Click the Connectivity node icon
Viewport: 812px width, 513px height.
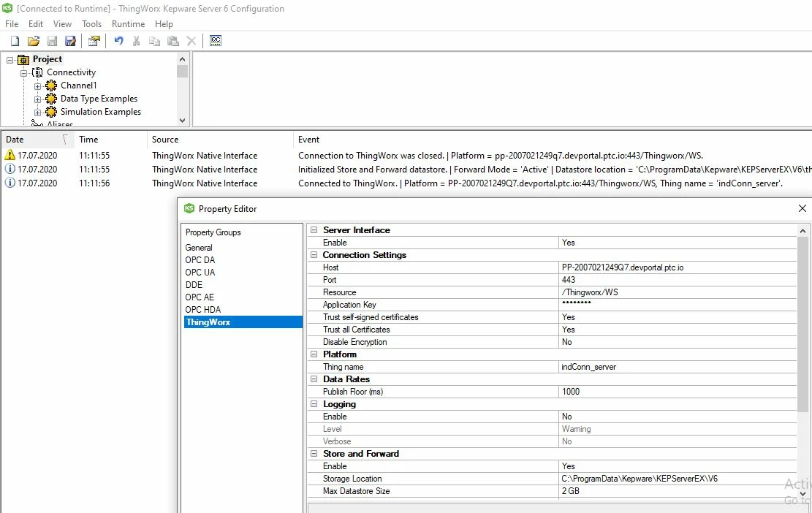click(37, 72)
